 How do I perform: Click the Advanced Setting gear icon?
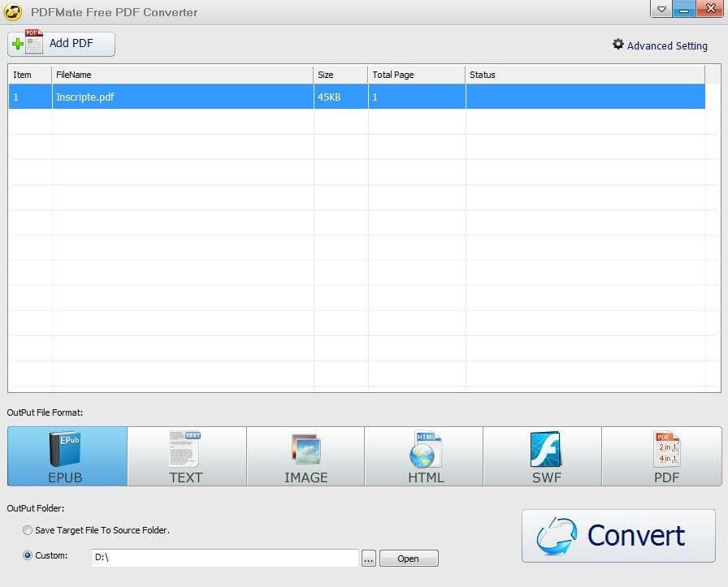click(618, 45)
